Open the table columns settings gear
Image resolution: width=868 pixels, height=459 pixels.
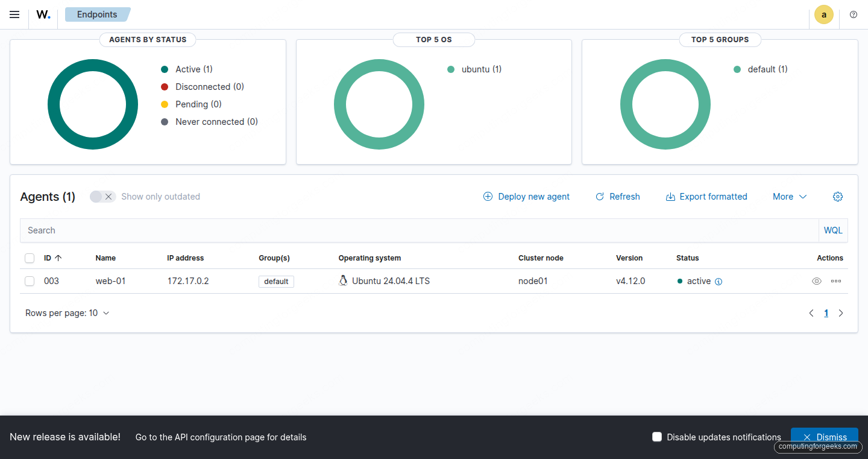(838, 196)
